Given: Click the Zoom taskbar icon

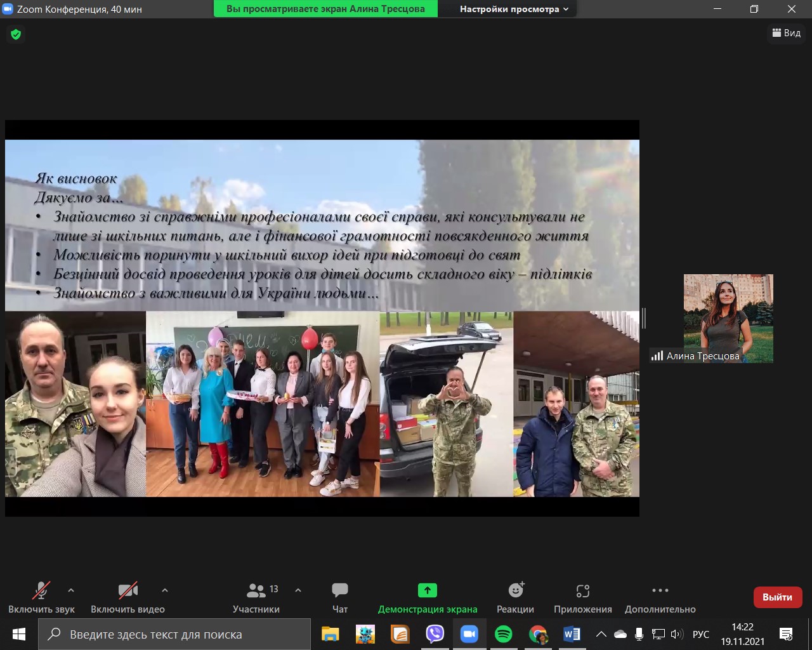Looking at the screenshot, I should [469, 634].
